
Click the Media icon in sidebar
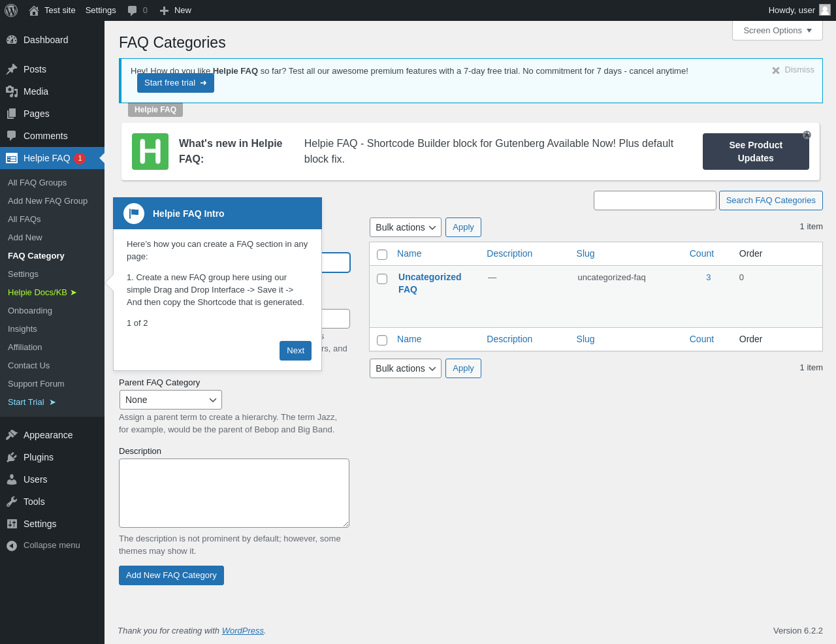click(12, 91)
